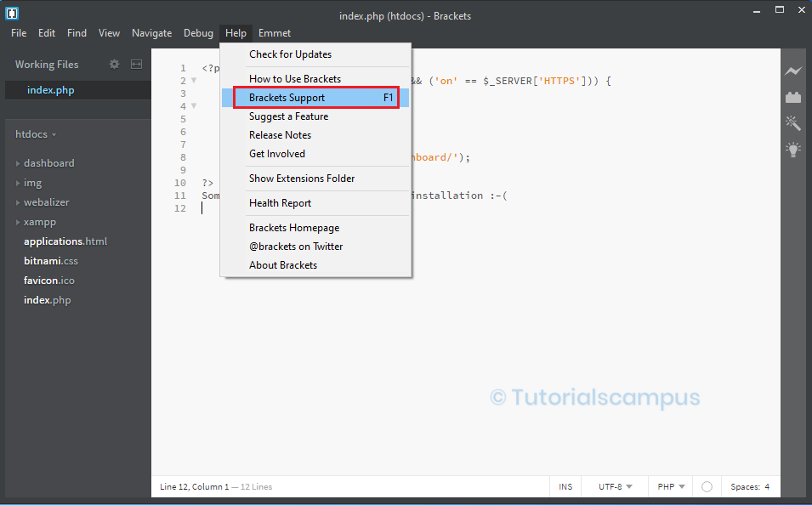Click Spaces indentation type label
812x505 pixels.
pyautogui.click(x=745, y=487)
